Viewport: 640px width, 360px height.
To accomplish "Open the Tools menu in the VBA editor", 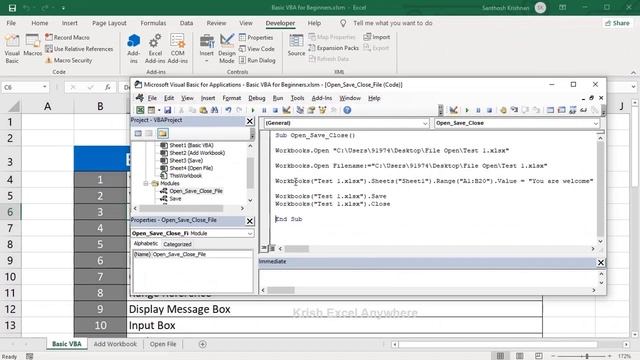I will [x=297, y=98].
